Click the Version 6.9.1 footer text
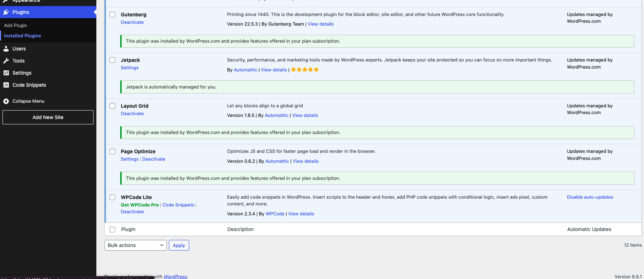 (628, 277)
